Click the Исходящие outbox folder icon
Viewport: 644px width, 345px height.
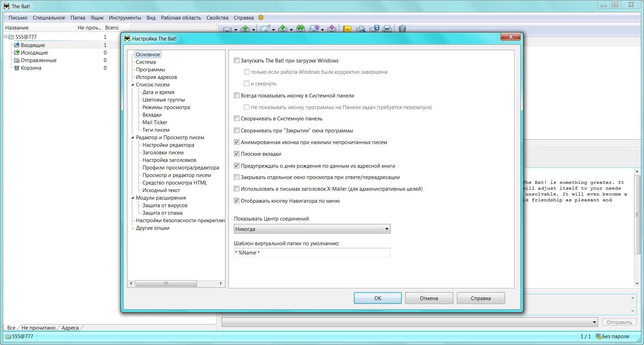[x=16, y=52]
